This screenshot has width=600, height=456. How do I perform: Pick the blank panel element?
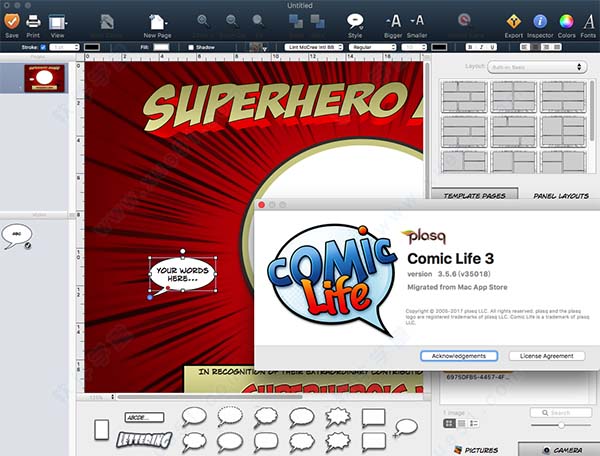(x=102, y=429)
